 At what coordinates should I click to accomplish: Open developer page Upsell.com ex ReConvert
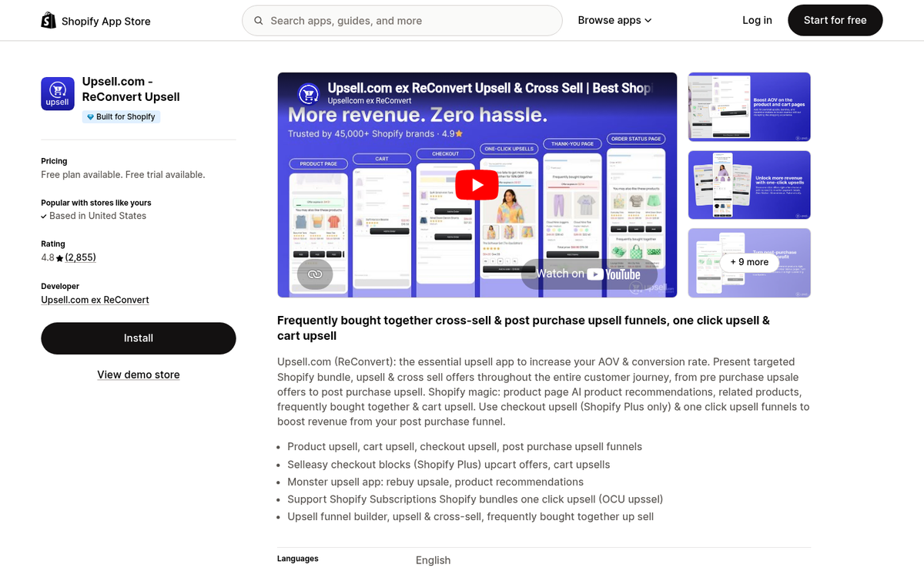[95, 300]
